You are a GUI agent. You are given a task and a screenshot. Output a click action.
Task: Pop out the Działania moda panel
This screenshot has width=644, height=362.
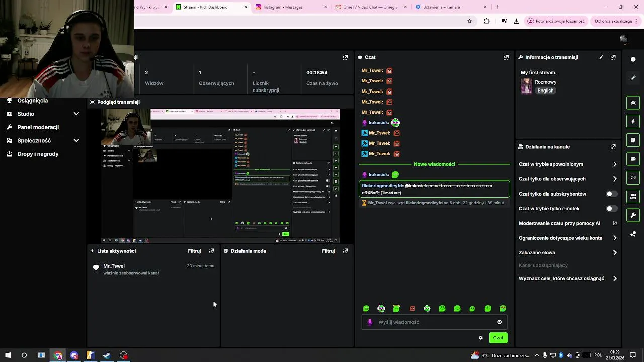tap(345, 251)
